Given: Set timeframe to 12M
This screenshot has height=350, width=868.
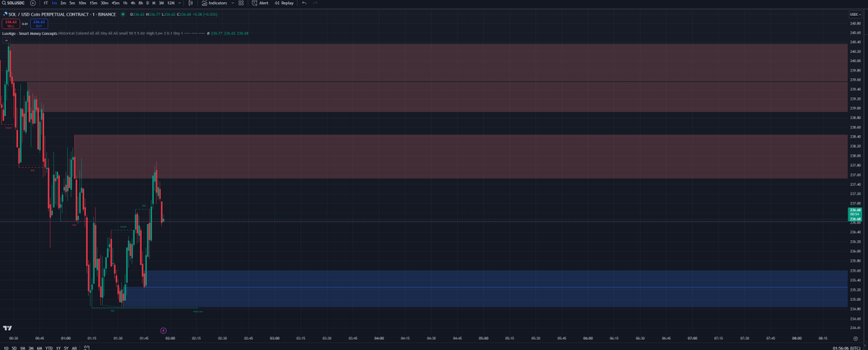Looking at the screenshot, I should (x=171, y=3).
